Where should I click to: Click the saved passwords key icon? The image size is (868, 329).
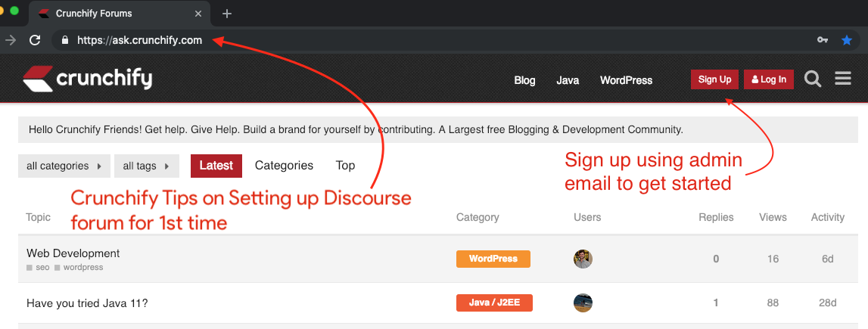coord(823,40)
